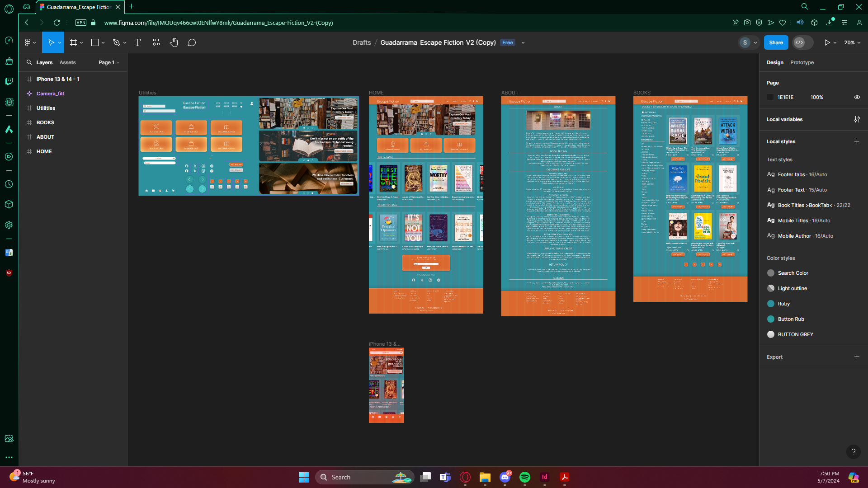Image resolution: width=868 pixels, height=488 pixels.
Task: Open Twitch in the browser sidebar
Action: point(9,81)
